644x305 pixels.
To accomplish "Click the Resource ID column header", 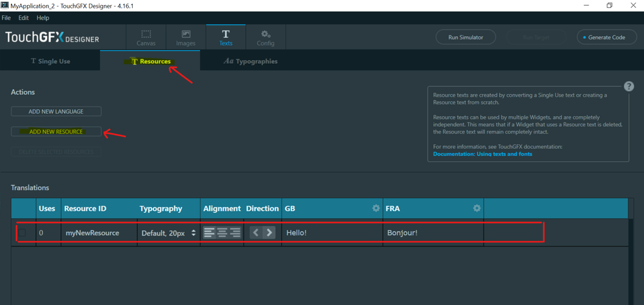I will [x=86, y=208].
